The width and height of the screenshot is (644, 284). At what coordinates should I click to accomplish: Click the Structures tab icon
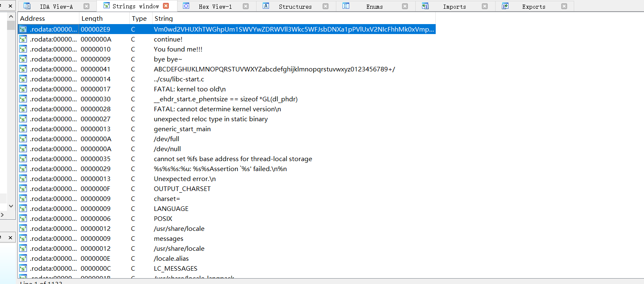(x=266, y=6)
